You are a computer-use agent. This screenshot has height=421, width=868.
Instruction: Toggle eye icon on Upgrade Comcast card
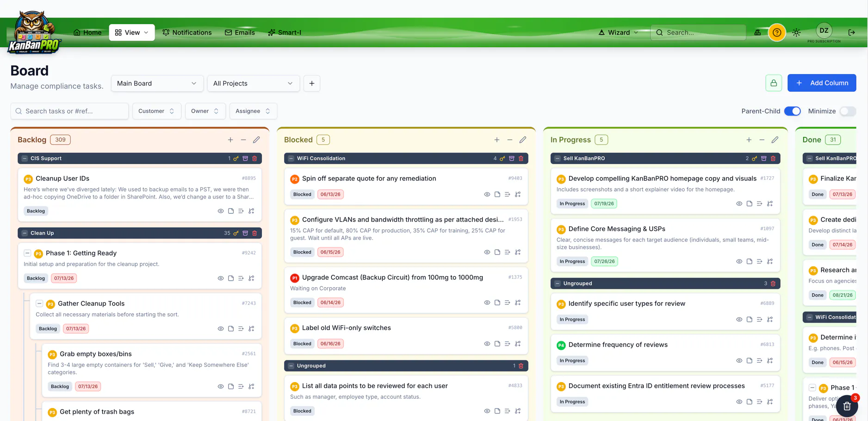pos(487,303)
